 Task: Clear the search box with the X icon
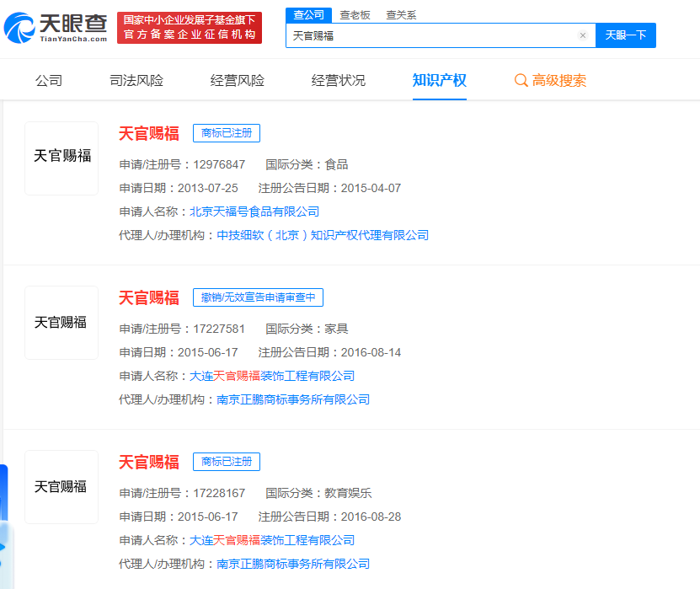(x=583, y=35)
